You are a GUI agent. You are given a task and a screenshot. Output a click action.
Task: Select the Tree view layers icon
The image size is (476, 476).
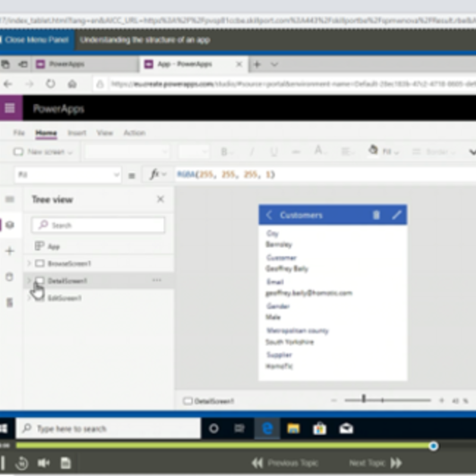click(10, 225)
